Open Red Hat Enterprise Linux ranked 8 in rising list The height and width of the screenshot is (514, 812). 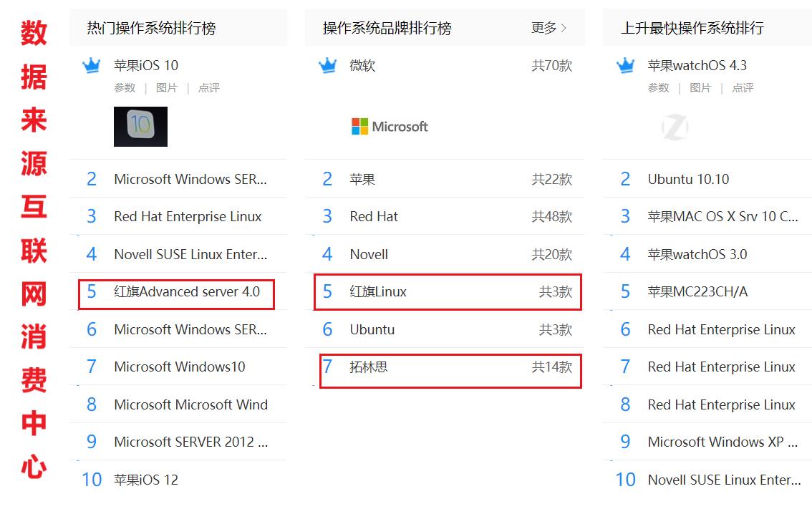coord(721,404)
